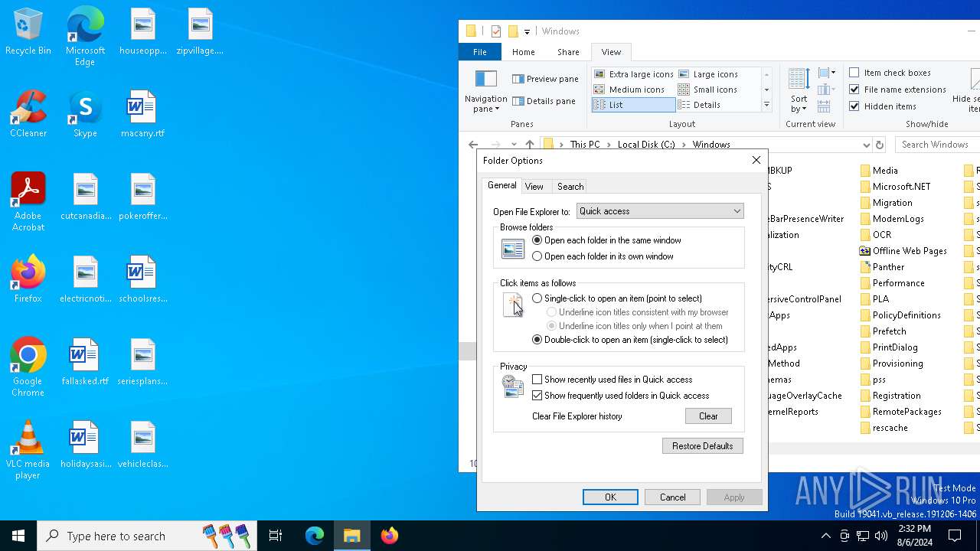Open Quick Access Toolbar customize dropdown

(x=527, y=32)
